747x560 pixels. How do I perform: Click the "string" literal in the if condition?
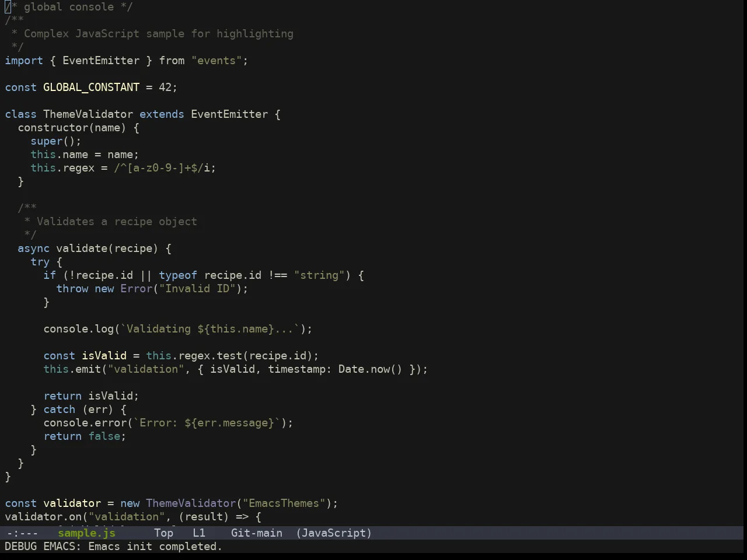[x=319, y=275]
